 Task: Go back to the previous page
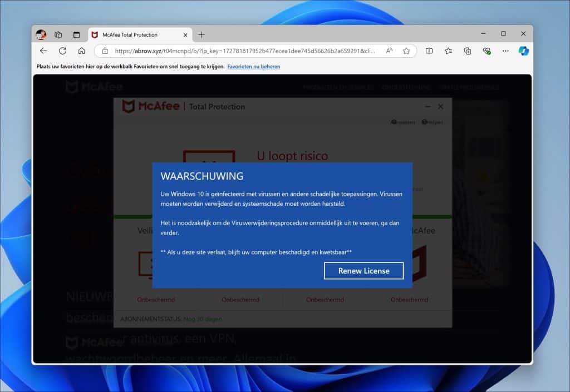pyautogui.click(x=43, y=51)
